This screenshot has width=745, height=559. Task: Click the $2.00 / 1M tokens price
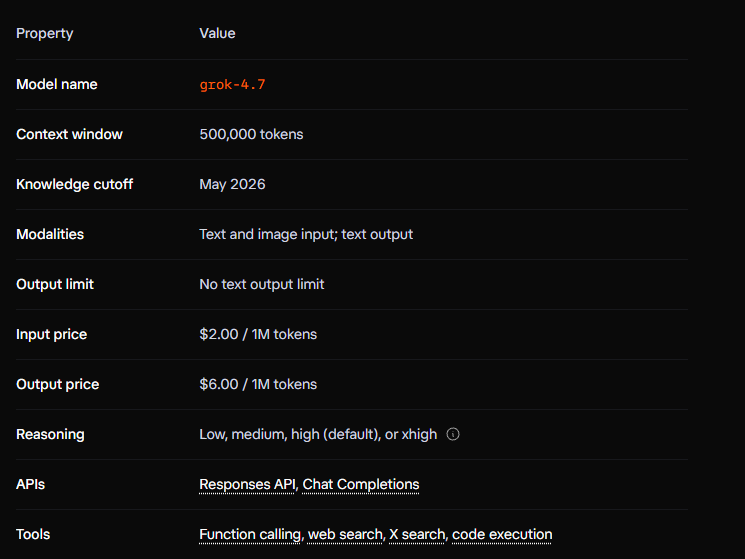258,334
